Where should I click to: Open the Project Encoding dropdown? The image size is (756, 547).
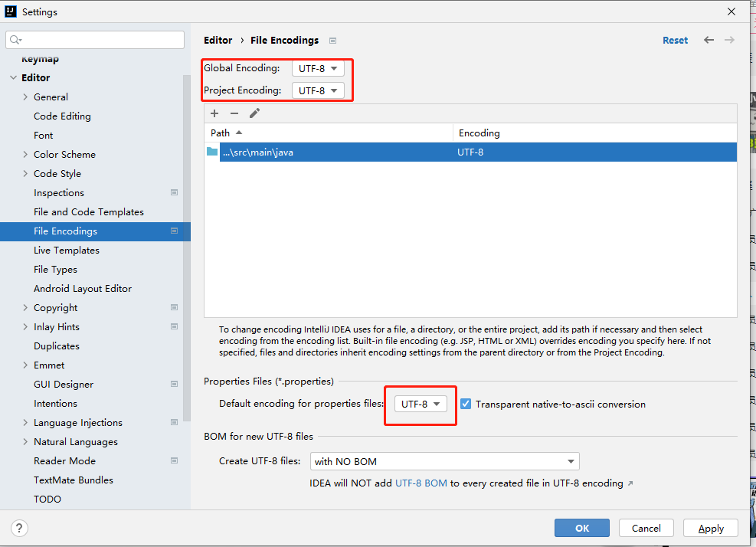pyautogui.click(x=318, y=90)
